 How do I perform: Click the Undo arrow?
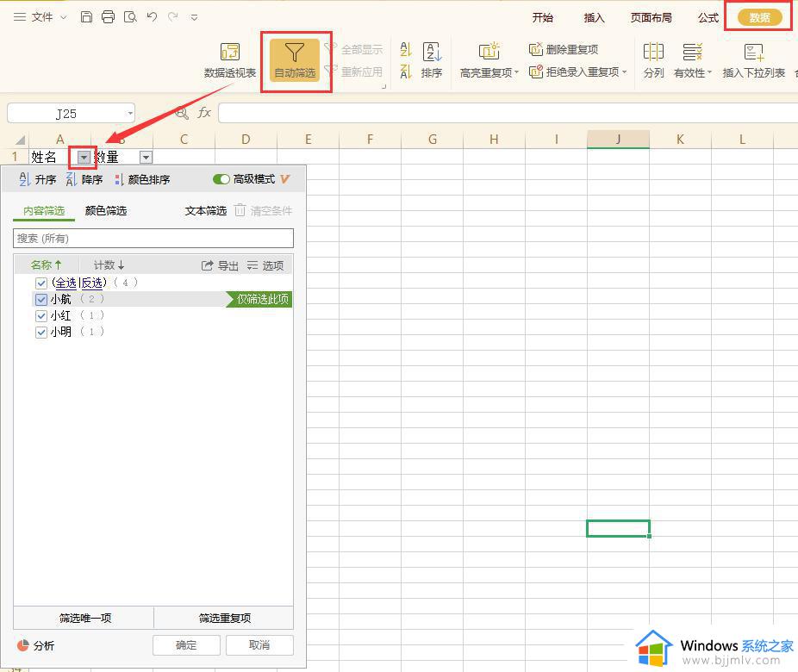pyautogui.click(x=152, y=16)
